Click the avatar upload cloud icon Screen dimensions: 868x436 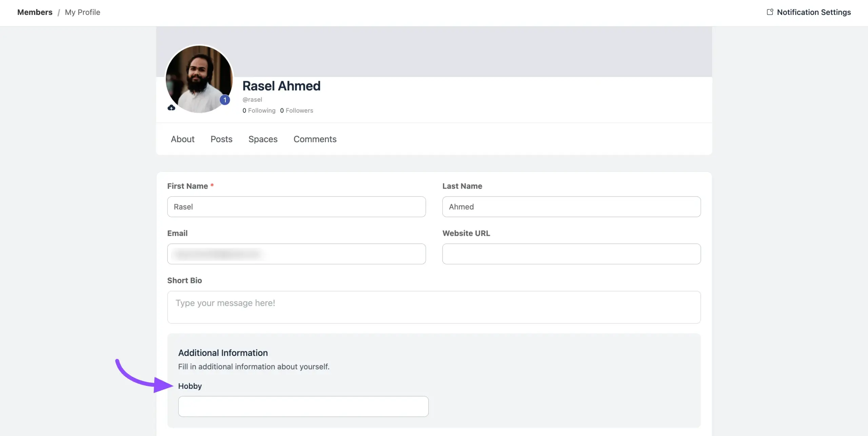point(171,108)
